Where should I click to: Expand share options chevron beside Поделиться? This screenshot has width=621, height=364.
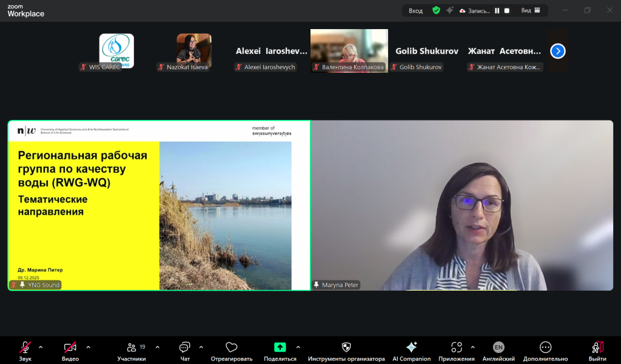[x=298, y=347]
